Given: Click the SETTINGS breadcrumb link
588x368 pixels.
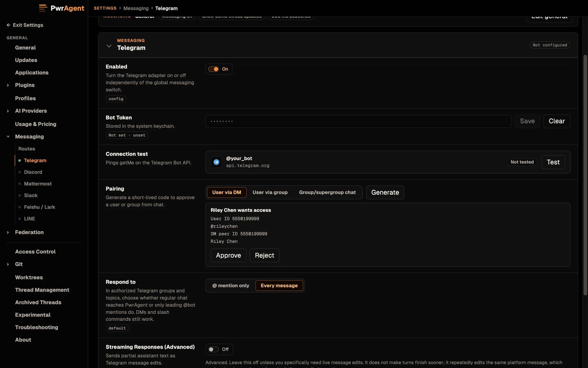Looking at the screenshot, I should (105, 8).
